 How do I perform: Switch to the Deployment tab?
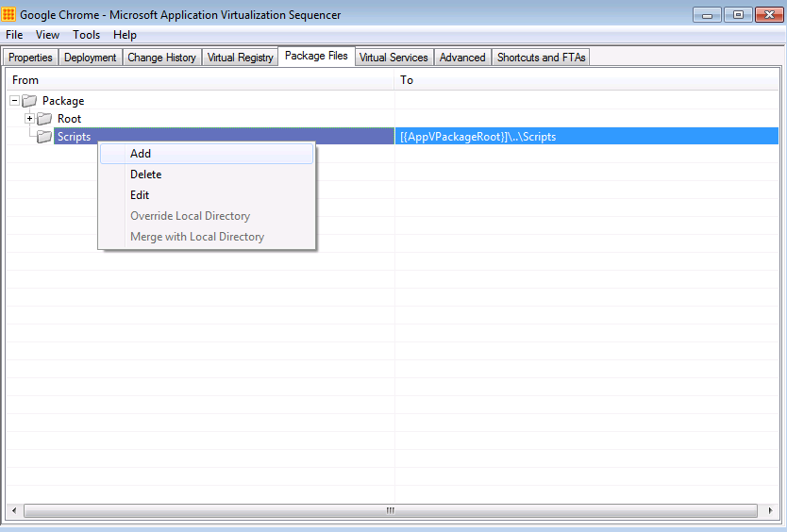pos(91,58)
